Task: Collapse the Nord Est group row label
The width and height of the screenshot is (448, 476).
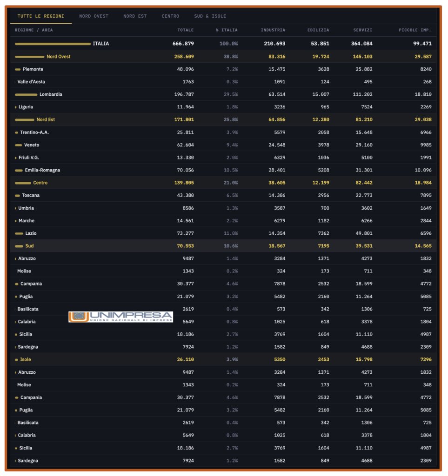Action: coord(46,119)
